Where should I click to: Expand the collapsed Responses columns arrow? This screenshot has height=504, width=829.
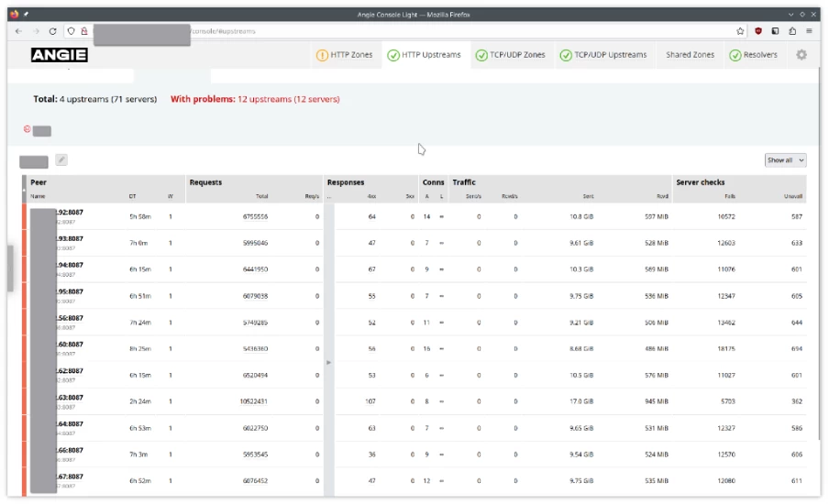coord(329,362)
